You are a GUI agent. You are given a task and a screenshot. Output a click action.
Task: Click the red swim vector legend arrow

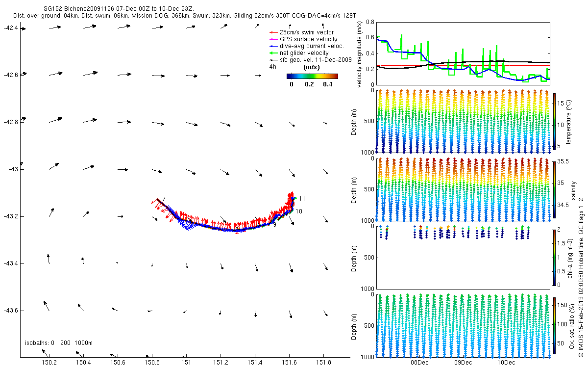(x=273, y=32)
